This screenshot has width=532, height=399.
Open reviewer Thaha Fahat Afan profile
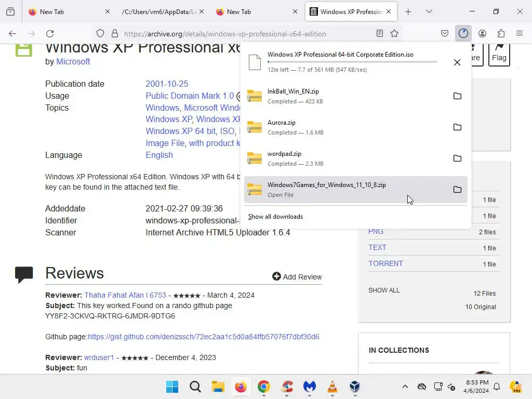coord(125,295)
